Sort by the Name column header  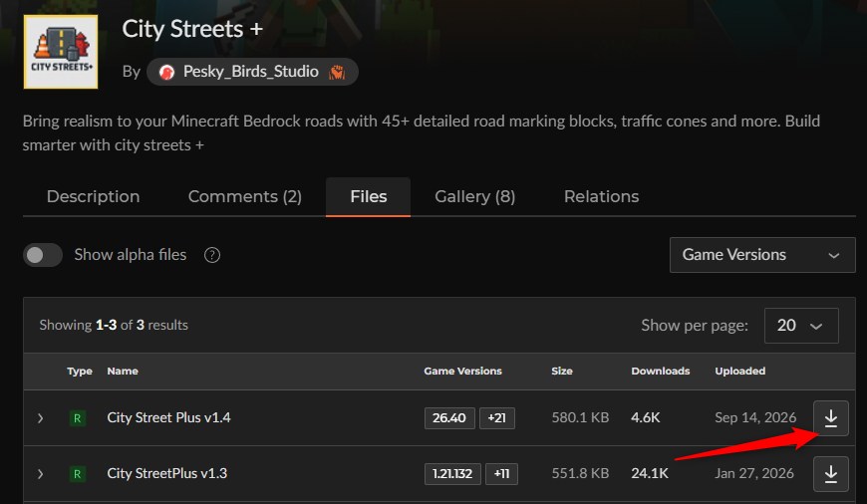click(123, 371)
